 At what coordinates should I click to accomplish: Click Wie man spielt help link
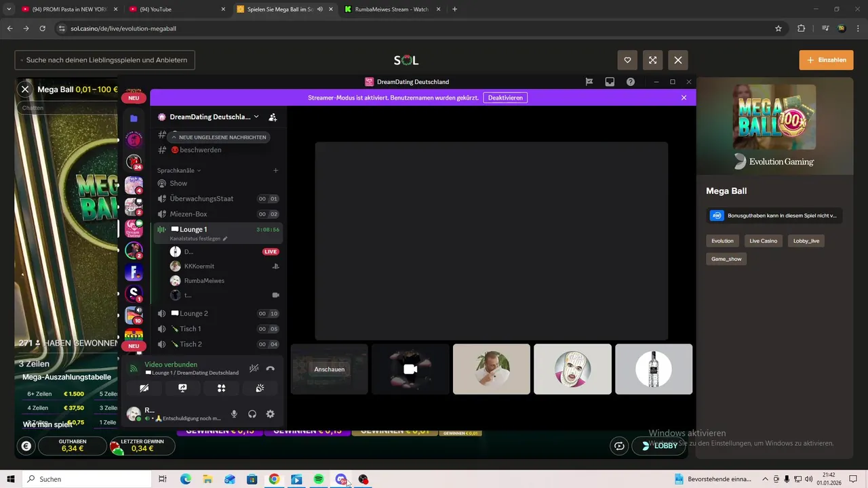click(x=47, y=424)
